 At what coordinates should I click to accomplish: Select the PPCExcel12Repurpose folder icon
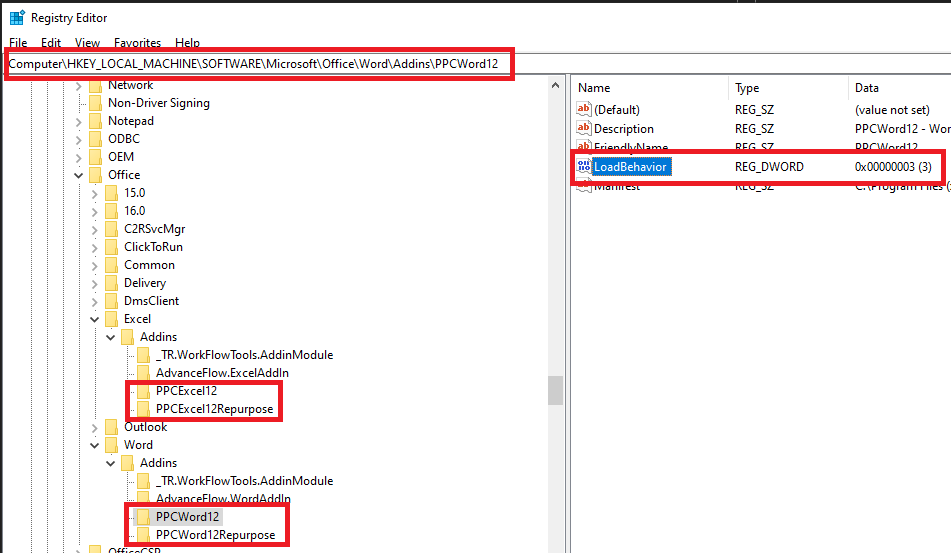click(x=144, y=409)
